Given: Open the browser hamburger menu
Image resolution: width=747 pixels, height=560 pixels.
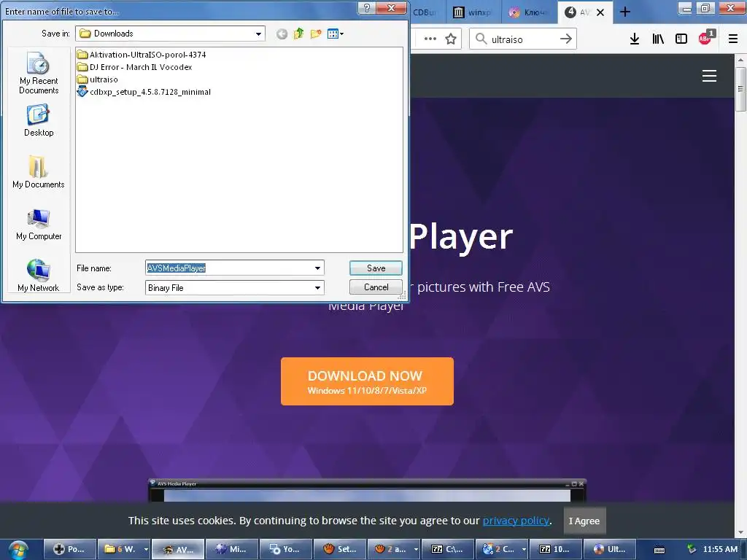Looking at the screenshot, I should pos(733,39).
